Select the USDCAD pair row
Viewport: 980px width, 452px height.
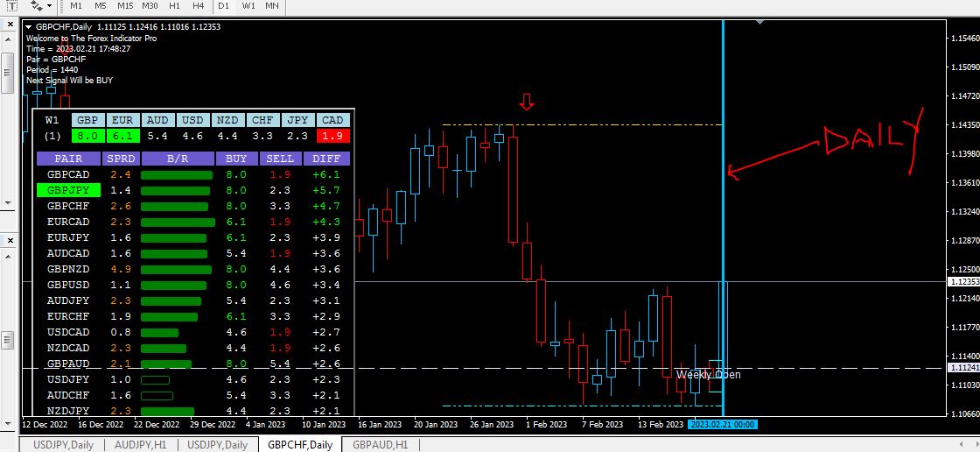(x=68, y=332)
